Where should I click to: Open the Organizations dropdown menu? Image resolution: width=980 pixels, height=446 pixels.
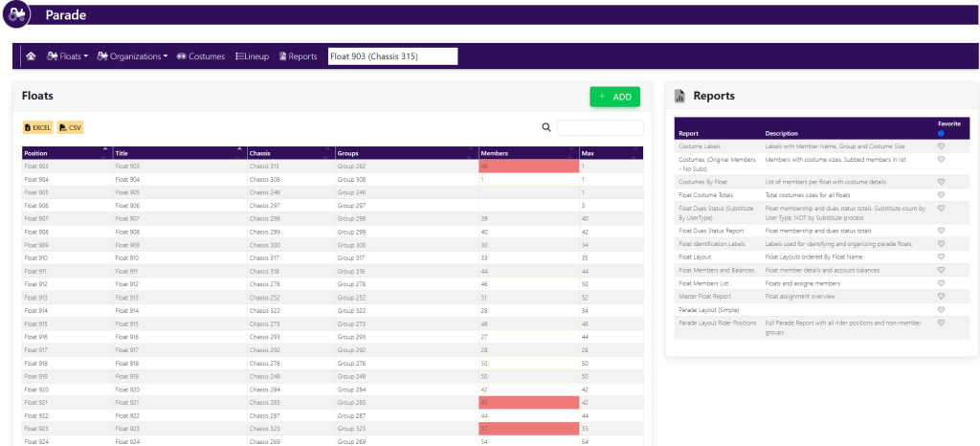point(132,56)
